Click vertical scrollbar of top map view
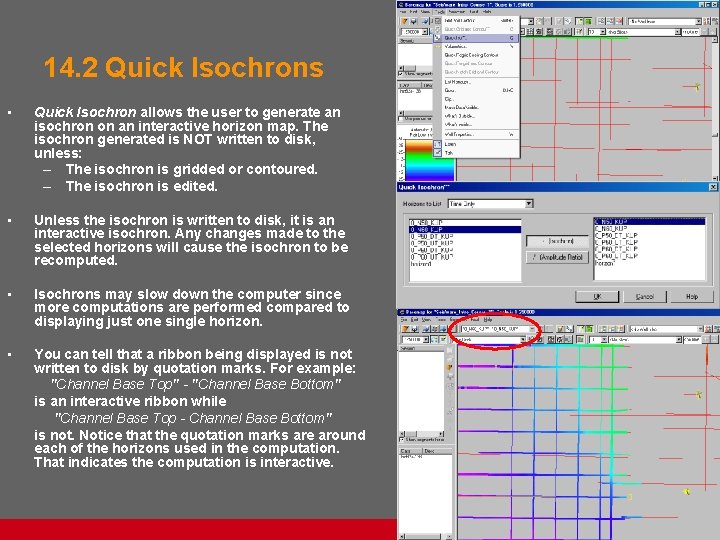 click(715, 108)
